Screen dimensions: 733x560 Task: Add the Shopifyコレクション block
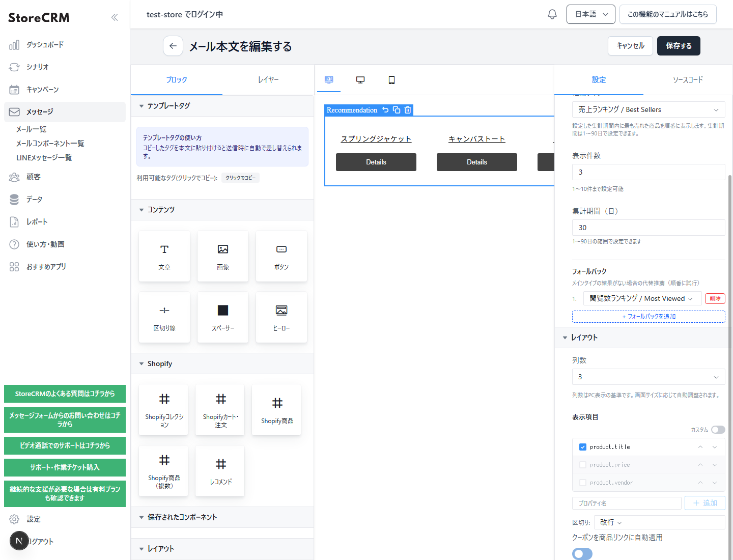coord(164,410)
